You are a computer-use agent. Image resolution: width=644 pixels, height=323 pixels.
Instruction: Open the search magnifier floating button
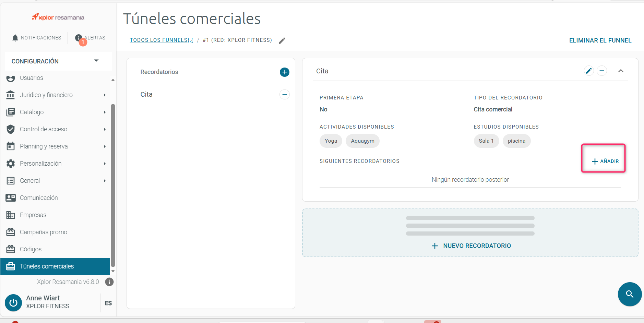point(630,294)
